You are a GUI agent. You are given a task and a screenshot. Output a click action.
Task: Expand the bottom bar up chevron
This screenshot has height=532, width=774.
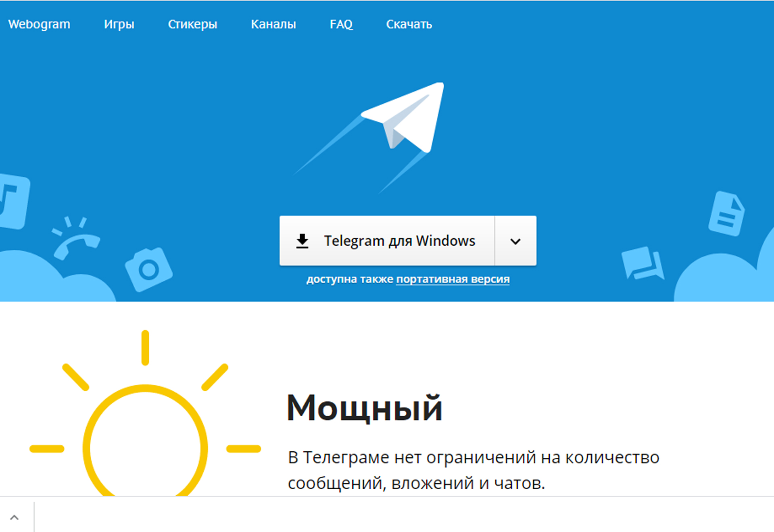coord(15,517)
